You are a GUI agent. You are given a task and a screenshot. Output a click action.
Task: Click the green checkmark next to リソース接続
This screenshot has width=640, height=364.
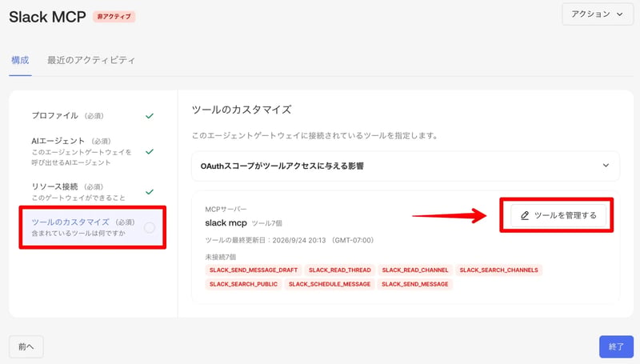click(x=150, y=191)
